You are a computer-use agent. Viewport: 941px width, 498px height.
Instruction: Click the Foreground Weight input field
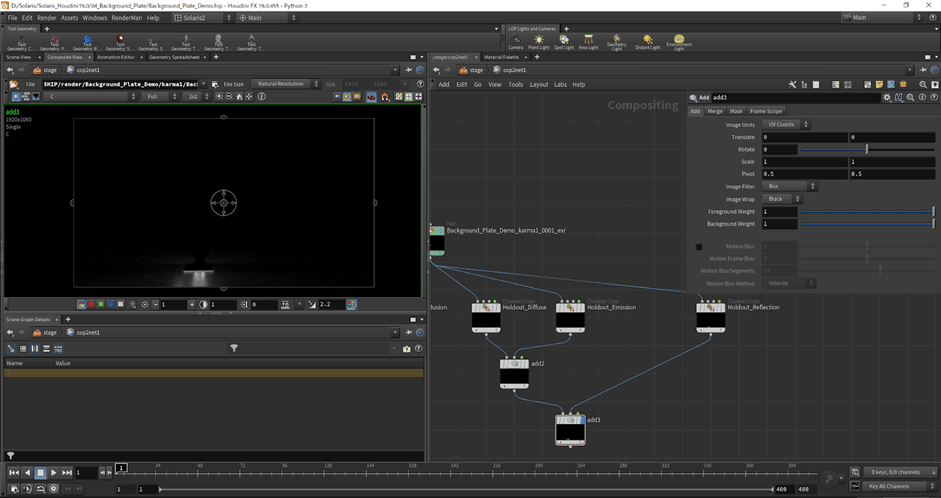coord(780,211)
